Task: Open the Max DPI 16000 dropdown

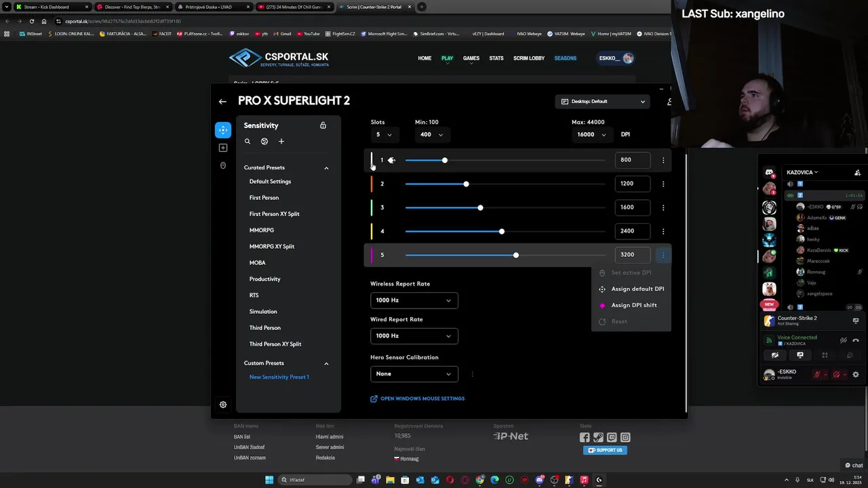Action: (591, 134)
